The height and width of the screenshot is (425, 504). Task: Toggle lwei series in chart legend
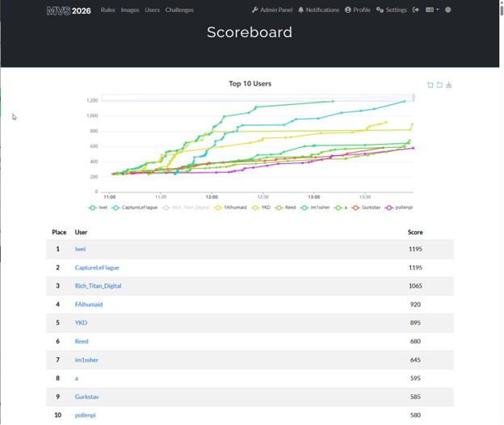98,208
